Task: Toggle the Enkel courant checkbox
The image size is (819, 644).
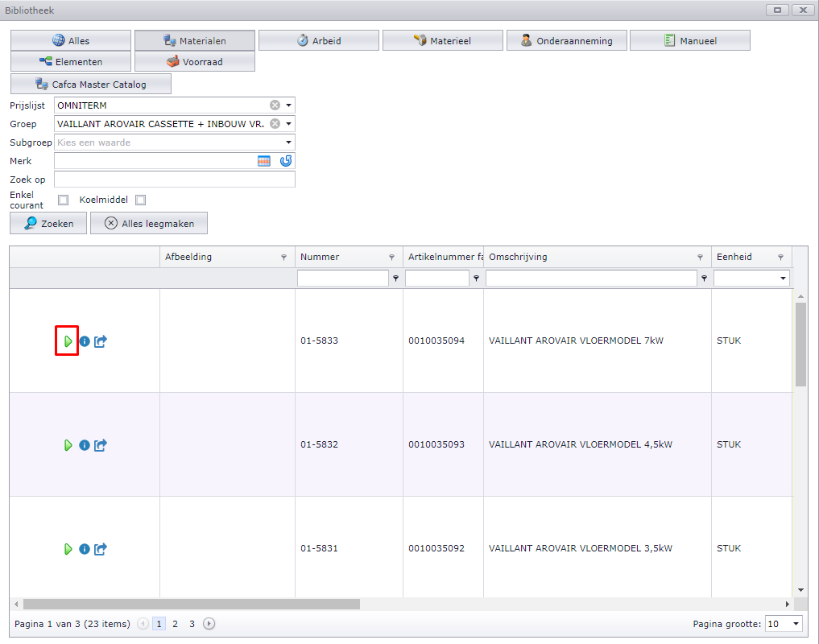Action: point(63,200)
